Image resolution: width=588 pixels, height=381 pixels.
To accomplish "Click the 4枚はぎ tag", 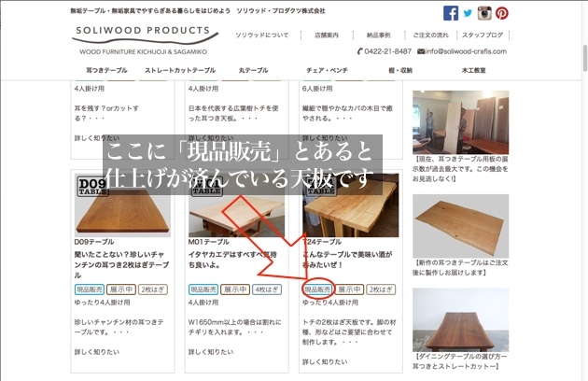I will coord(267,289).
